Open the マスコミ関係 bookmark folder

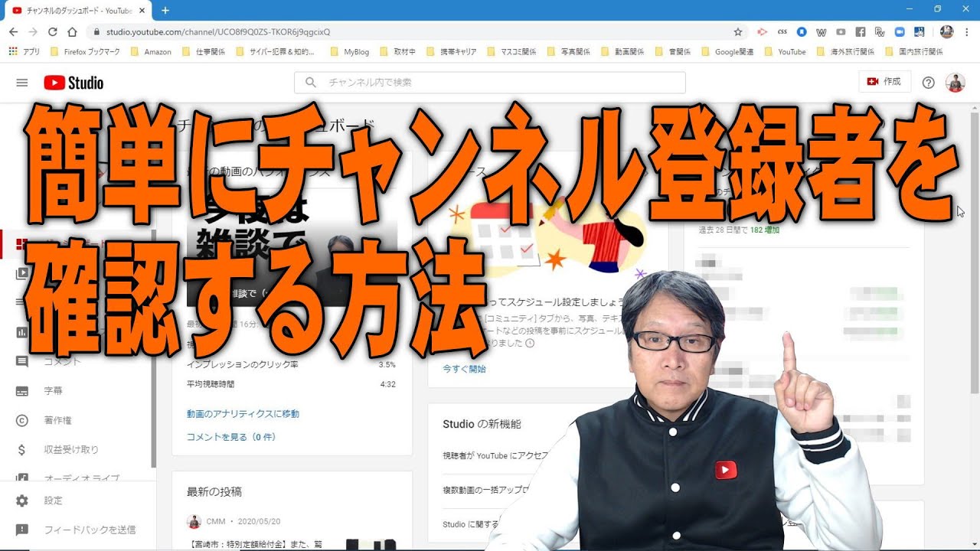(x=511, y=52)
